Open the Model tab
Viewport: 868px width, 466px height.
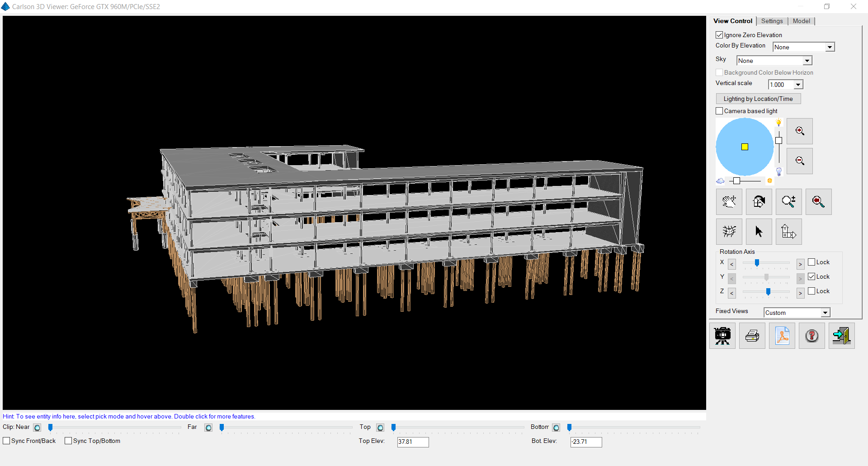[801, 21]
